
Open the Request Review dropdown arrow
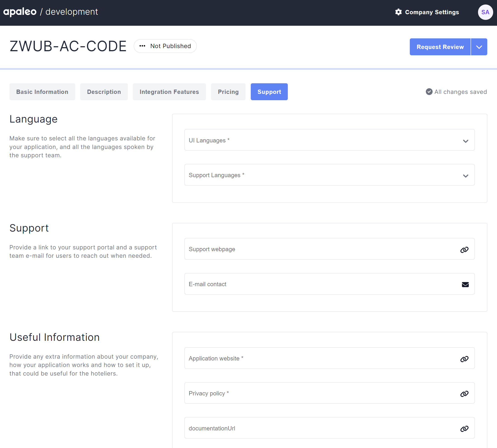pyautogui.click(x=479, y=47)
